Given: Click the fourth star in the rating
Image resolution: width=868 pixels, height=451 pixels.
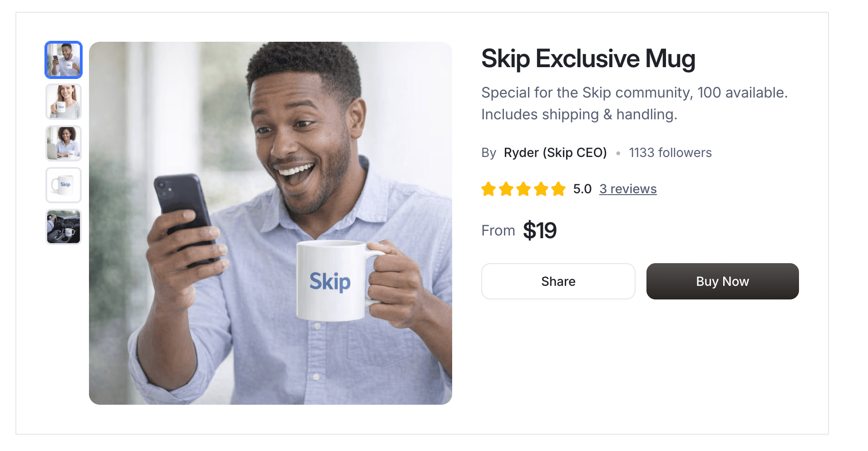Looking at the screenshot, I should tap(541, 189).
